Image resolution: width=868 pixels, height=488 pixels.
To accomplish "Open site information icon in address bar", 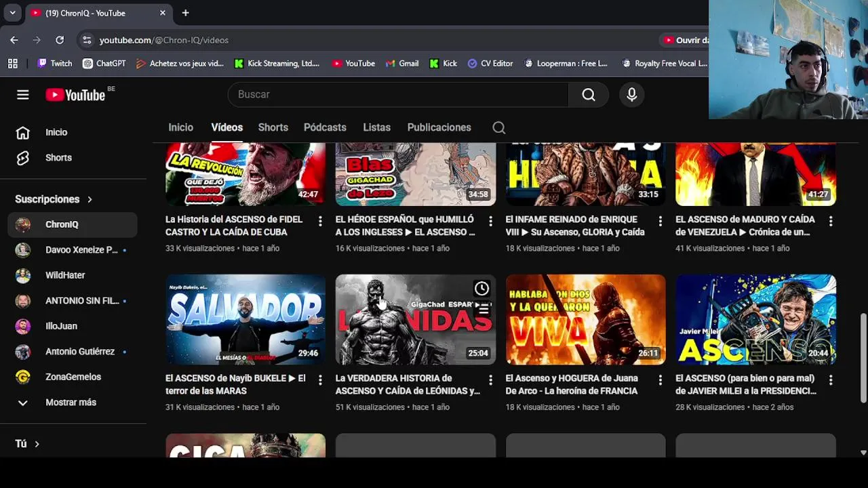I will point(87,40).
